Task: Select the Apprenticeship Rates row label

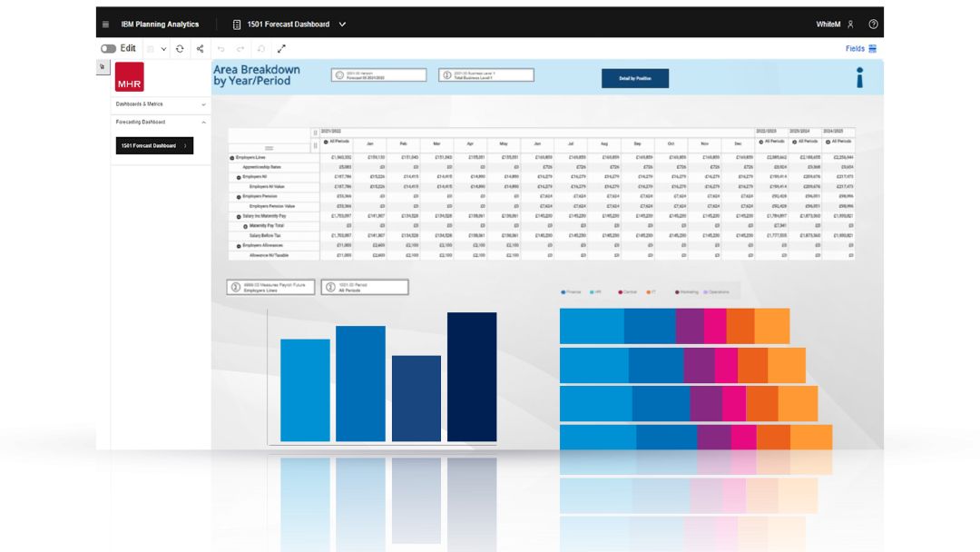Action: 262,168
